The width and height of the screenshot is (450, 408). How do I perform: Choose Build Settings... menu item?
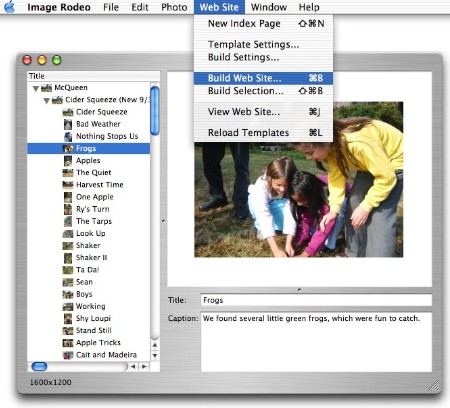click(x=263, y=57)
